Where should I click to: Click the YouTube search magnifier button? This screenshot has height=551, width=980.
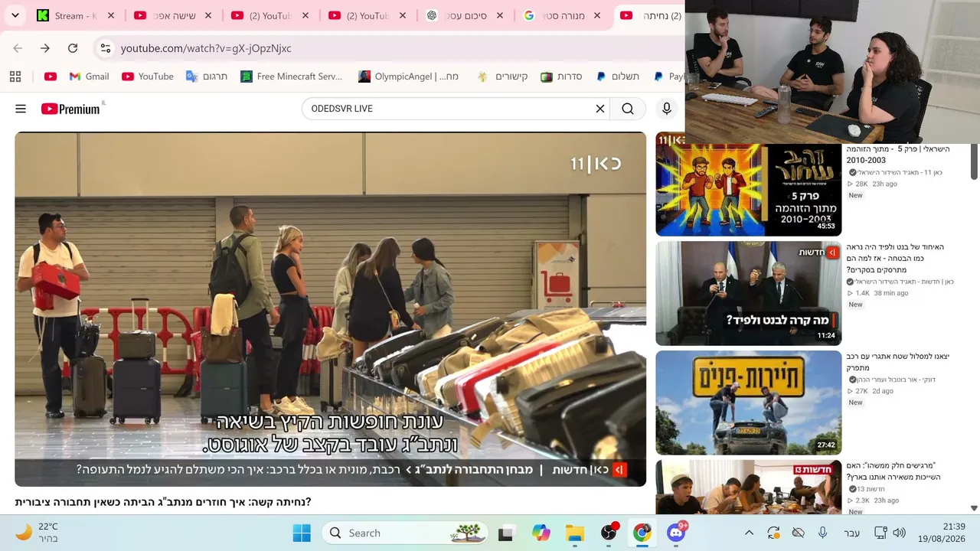[628, 109]
